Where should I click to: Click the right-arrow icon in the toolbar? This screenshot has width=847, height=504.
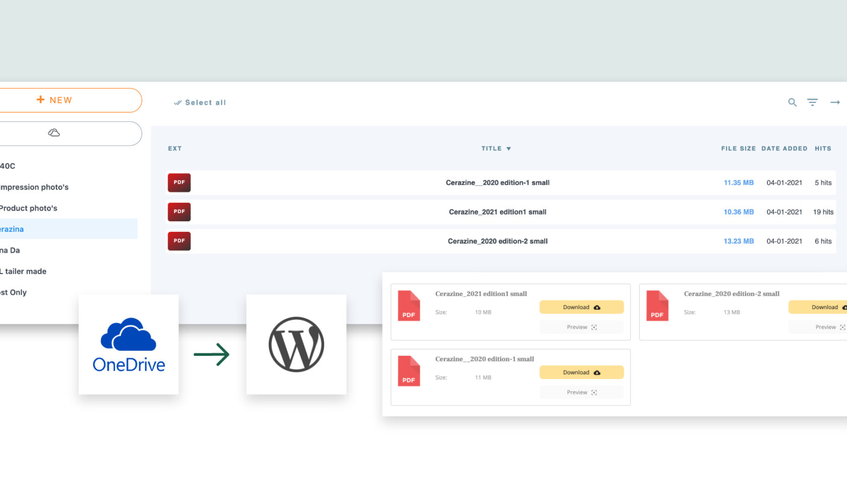[835, 102]
